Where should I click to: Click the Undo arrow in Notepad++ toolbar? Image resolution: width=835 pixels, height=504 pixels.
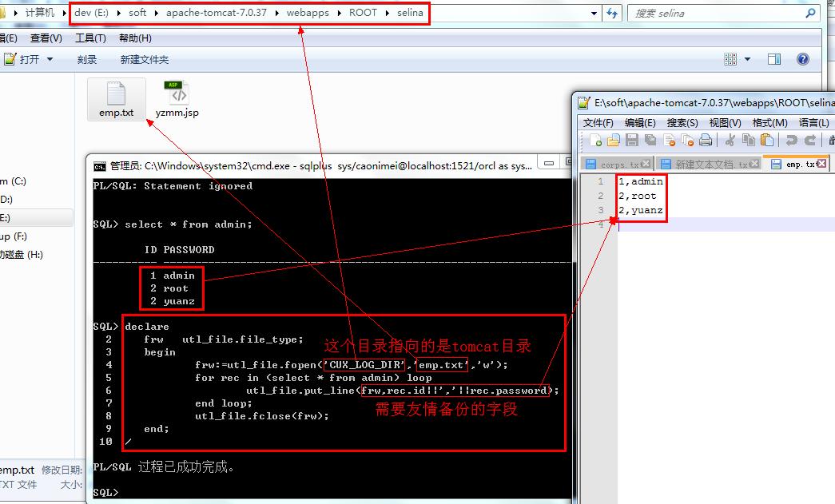(x=791, y=141)
